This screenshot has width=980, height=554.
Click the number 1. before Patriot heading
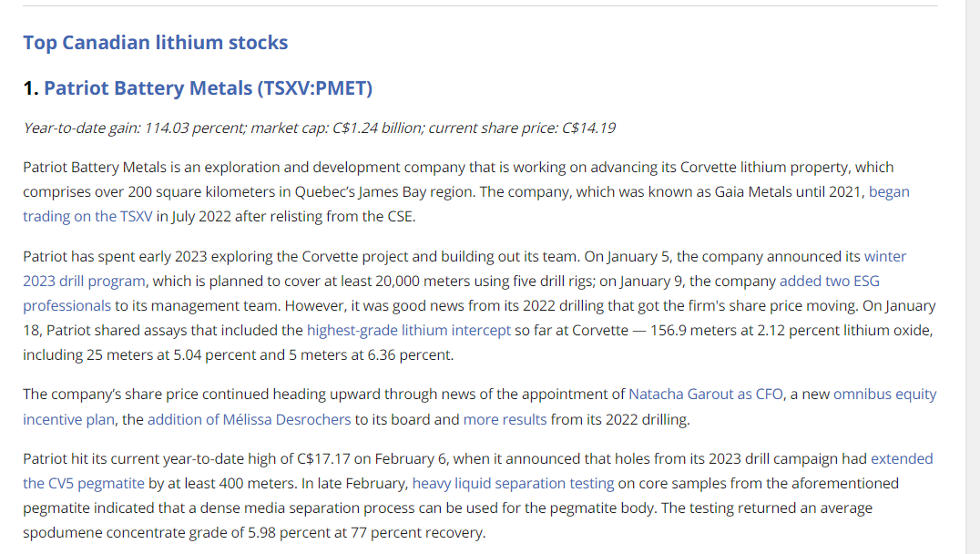coord(31,88)
